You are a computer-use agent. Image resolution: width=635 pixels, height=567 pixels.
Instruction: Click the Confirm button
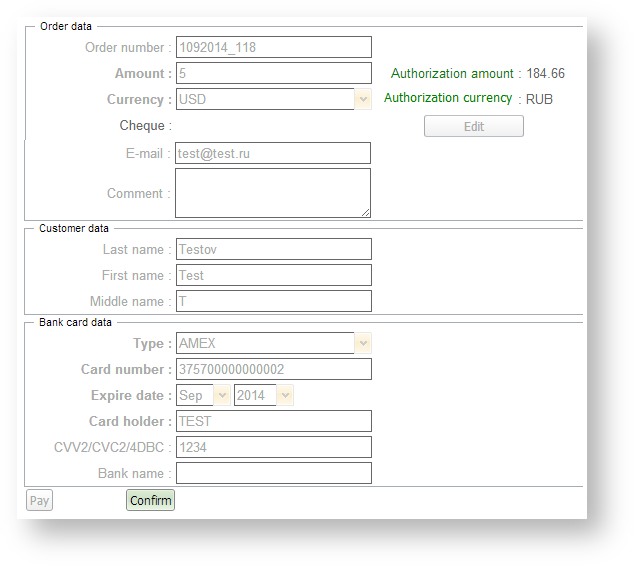[150, 501]
